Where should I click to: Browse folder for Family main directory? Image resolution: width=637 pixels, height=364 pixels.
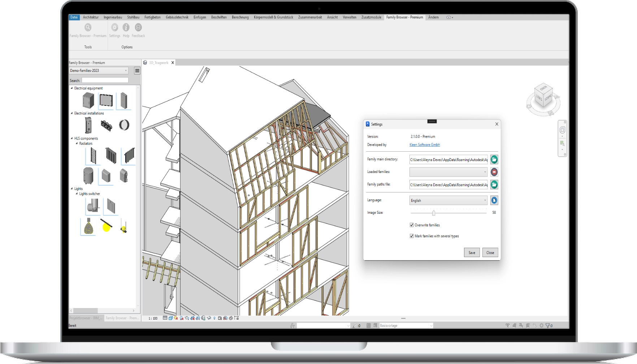pyautogui.click(x=494, y=159)
